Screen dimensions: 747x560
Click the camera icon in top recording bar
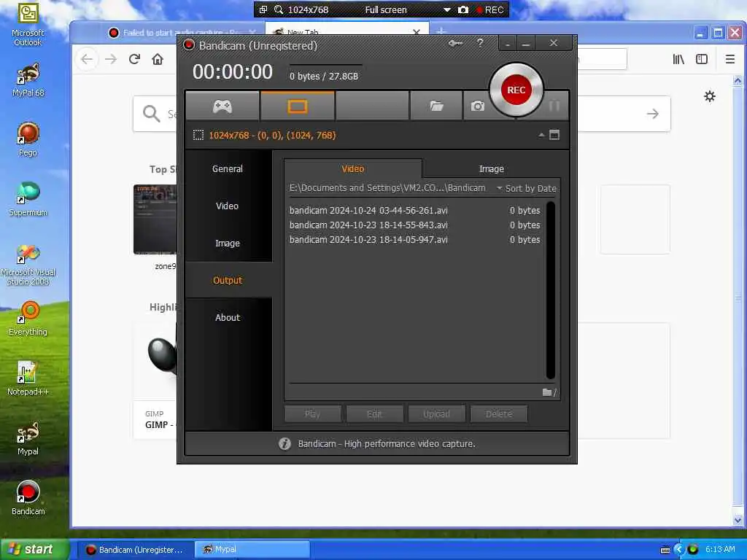click(463, 9)
